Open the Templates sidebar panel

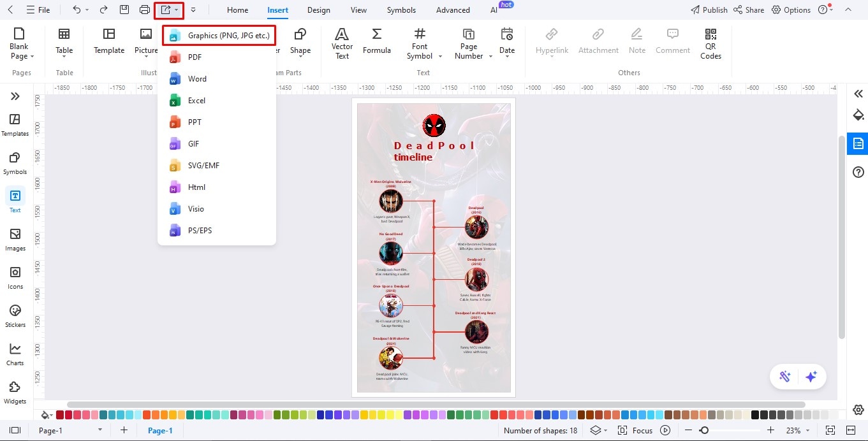[x=15, y=125]
